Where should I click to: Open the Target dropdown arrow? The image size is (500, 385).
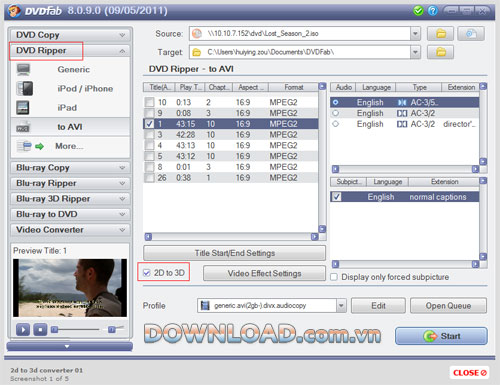415,52
